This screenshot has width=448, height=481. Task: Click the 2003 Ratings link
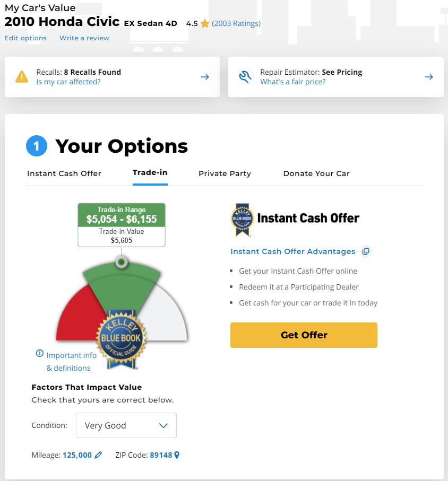[x=236, y=24]
